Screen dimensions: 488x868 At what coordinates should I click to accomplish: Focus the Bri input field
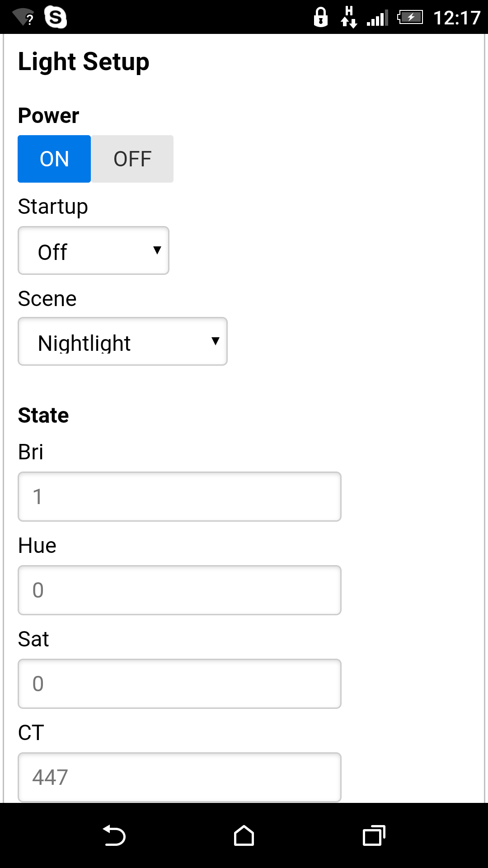(x=179, y=497)
